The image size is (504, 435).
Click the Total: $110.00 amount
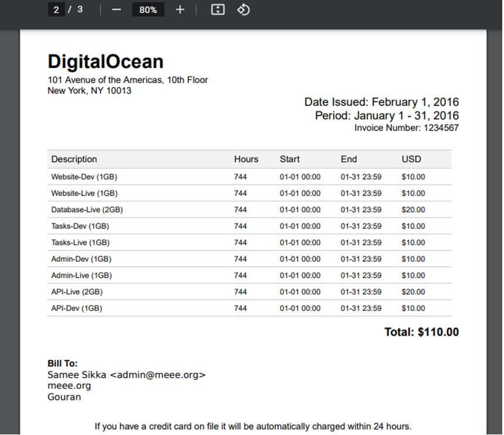[x=421, y=332]
